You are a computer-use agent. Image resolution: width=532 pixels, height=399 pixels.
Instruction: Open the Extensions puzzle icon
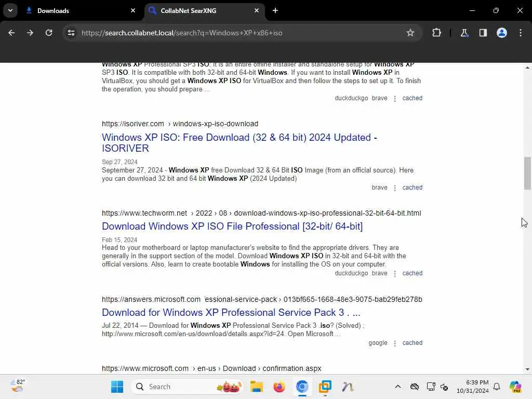coord(436,33)
